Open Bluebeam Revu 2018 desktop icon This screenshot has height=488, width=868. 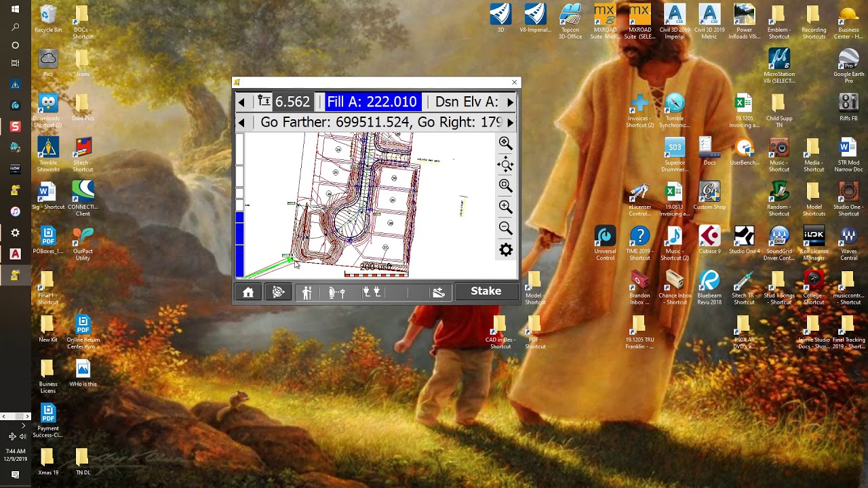(x=709, y=288)
